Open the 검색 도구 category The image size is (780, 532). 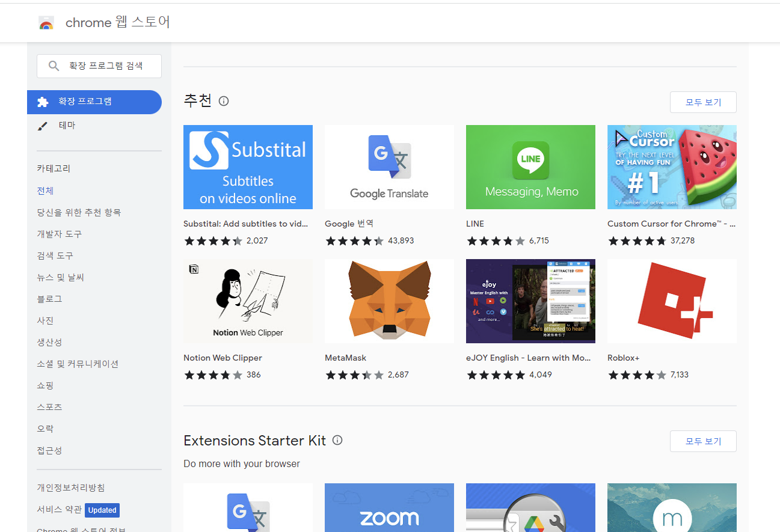pos(55,255)
